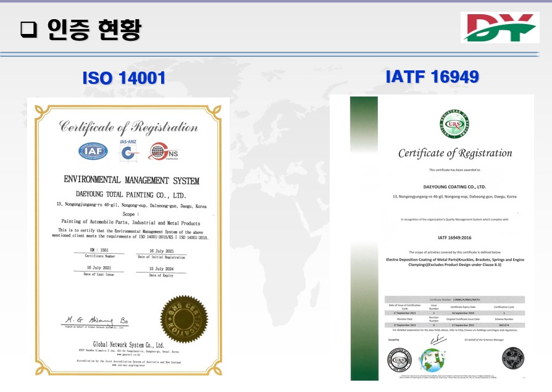Image resolution: width=552 pixels, height=392 pixels.
Task: Click the gold GNS Certification seal
Action: pos(184,319)
